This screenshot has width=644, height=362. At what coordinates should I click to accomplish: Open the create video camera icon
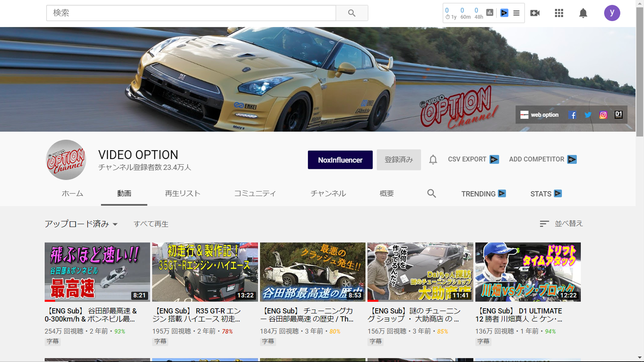(x=535, y=13)
